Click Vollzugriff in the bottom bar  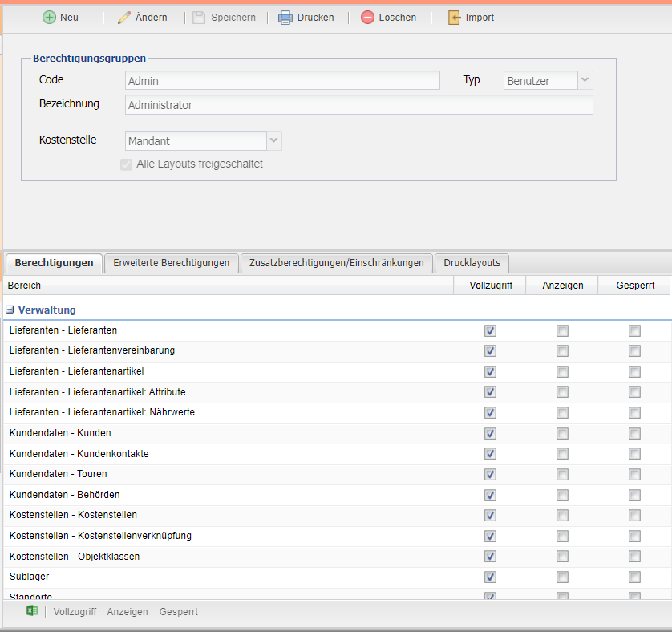pyautogui.click(x=75, y=612)
